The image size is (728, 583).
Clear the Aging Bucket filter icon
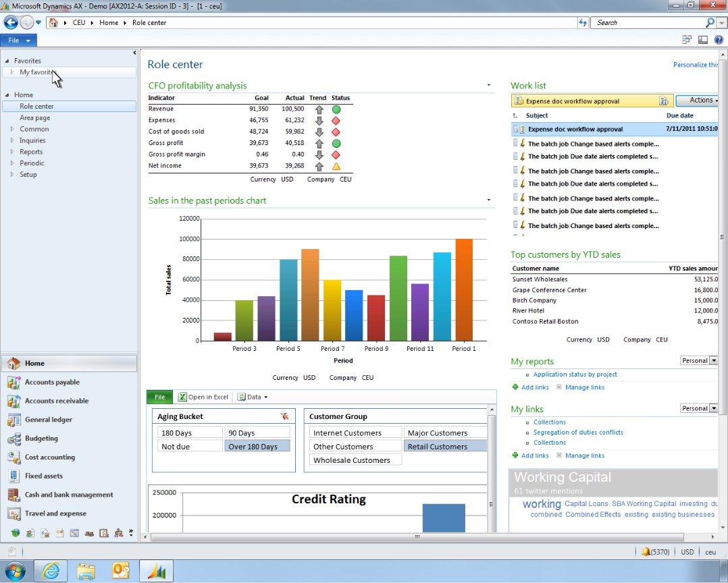click(284, 416)
